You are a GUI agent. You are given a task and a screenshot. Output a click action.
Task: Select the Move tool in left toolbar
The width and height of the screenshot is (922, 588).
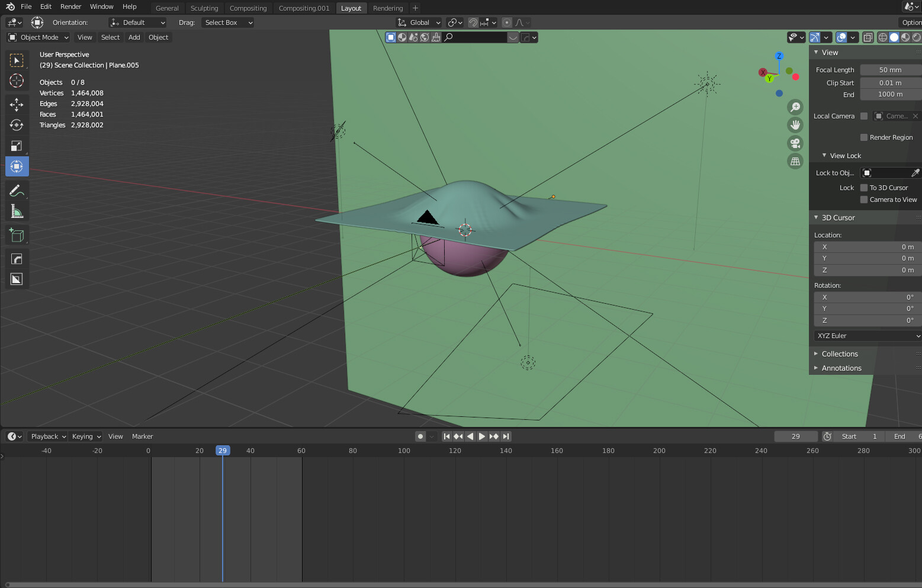(17, 104)
